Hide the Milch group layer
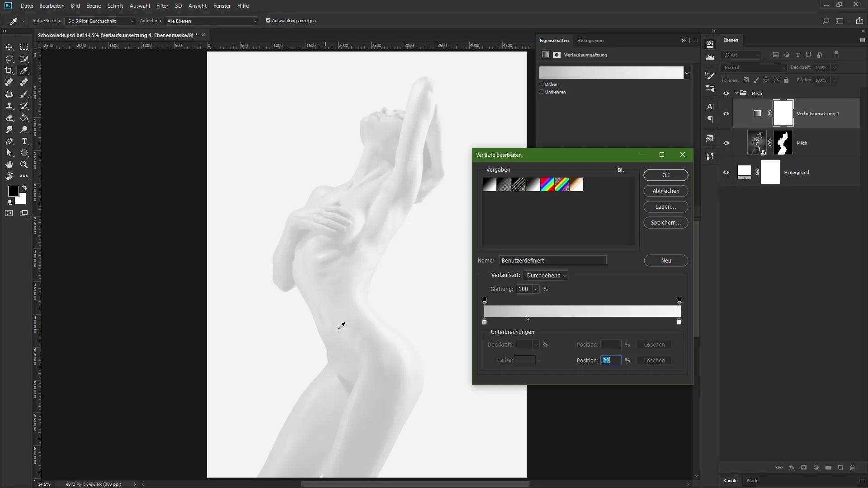 coord(726,93)
